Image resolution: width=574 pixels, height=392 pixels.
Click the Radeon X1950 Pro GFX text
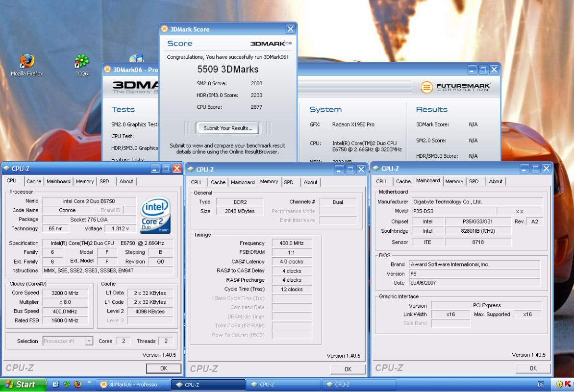tap(353, 124)
